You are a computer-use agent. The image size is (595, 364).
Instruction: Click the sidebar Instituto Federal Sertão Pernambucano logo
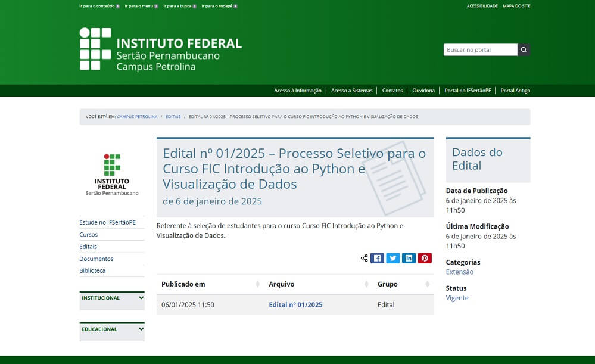pos(112,175)
